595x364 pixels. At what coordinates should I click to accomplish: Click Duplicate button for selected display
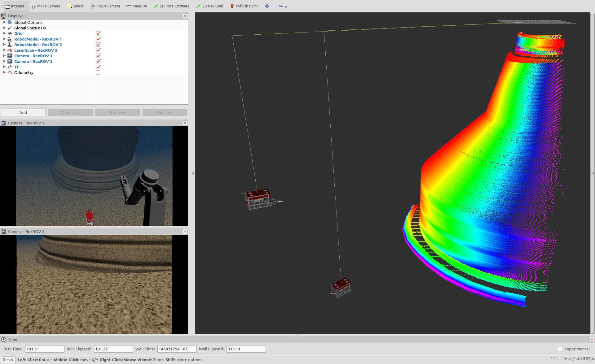click(71, 112)
